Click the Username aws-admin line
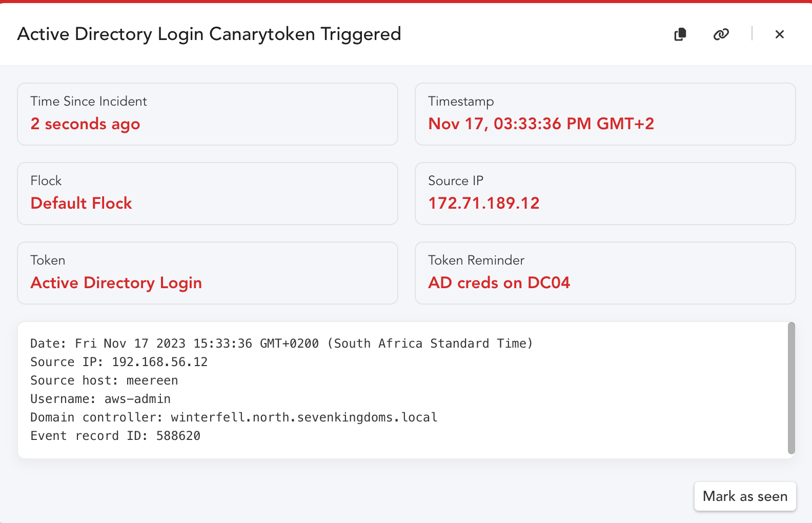The height and width of the screenshot is (523, 812). [x=100, y=399]
